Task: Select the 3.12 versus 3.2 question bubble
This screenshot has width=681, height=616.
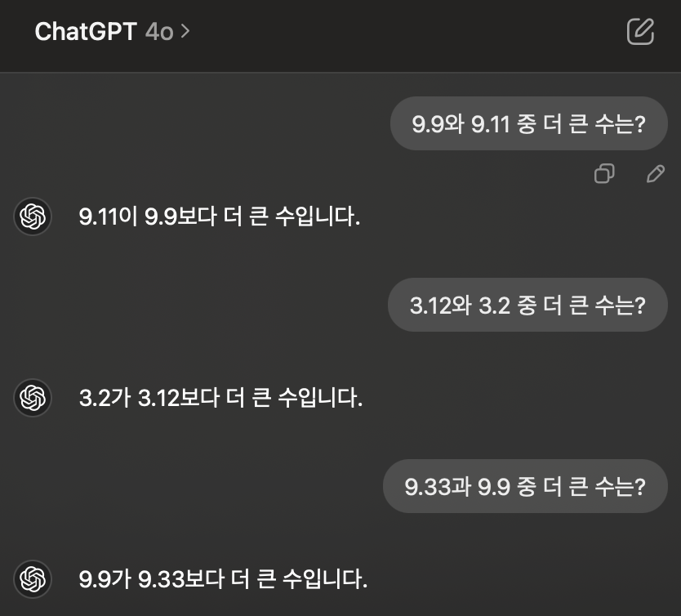Action: pos(527,304)
